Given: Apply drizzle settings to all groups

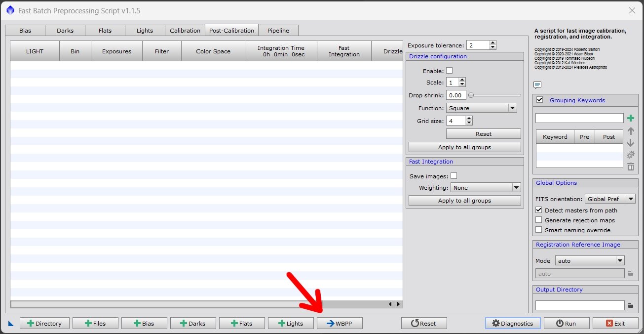Looking at the screenshot, I should tap(464, 147).
